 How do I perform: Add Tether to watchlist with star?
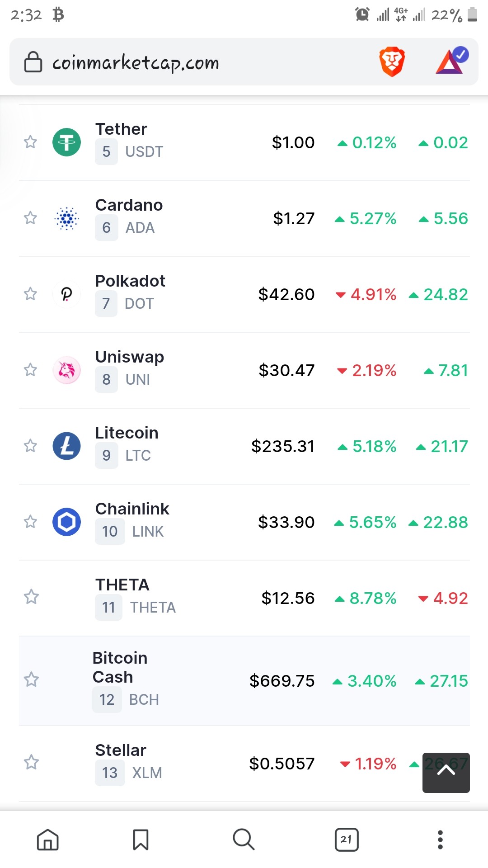coord(30,142)
